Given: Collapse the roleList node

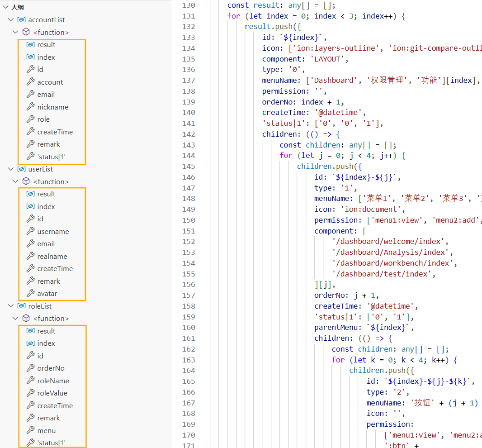Looking at the screenshot, I should tap(11, 306).
